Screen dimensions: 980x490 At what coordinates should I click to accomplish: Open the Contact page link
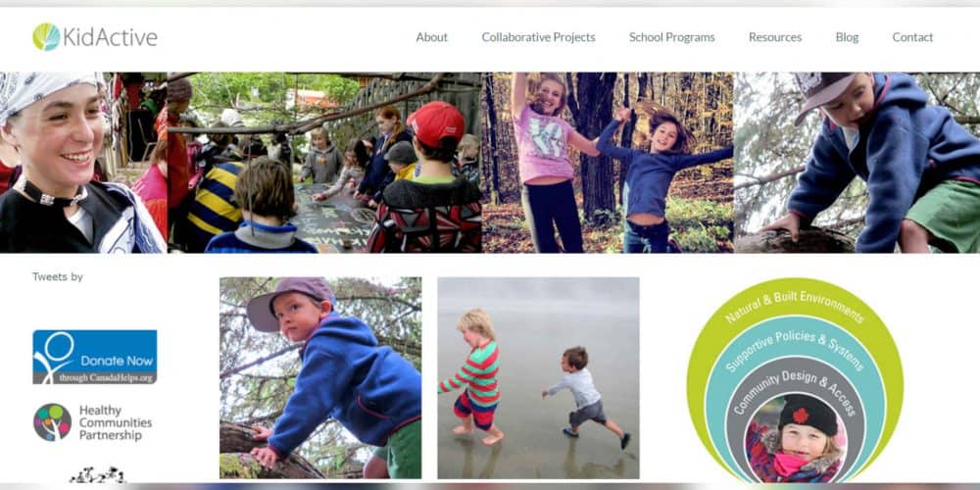(912, 37)
